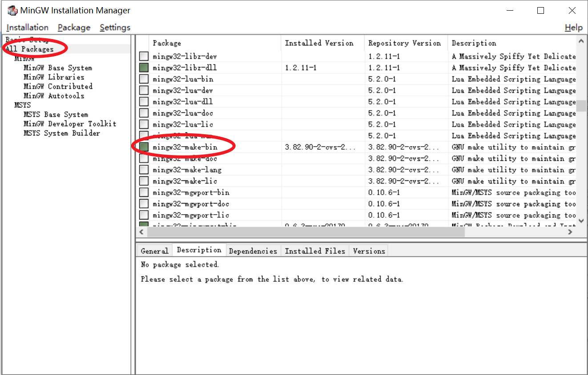Sort by the Package column header

(x=215, y=43)
